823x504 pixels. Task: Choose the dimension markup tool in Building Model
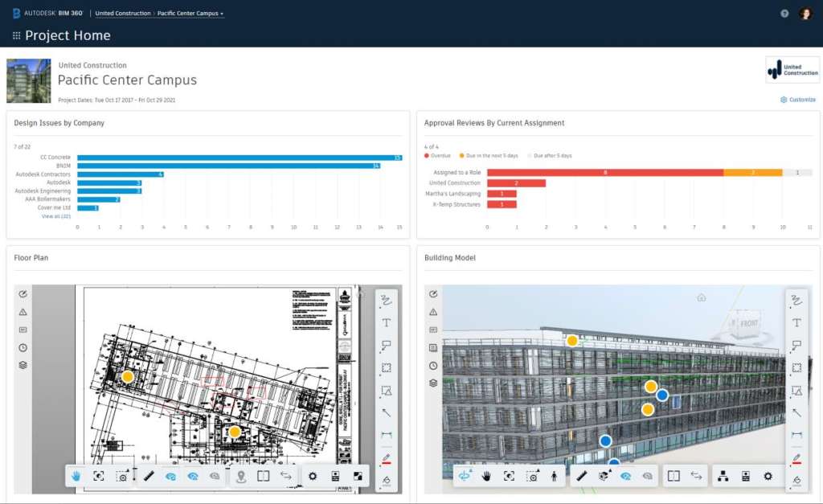(x=796, y=435)
